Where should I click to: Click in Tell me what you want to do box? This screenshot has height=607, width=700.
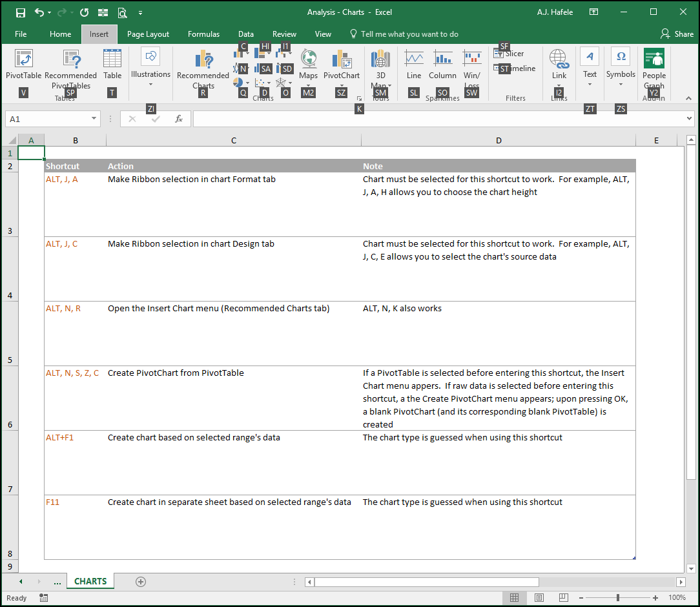click(x=409, y=34)
